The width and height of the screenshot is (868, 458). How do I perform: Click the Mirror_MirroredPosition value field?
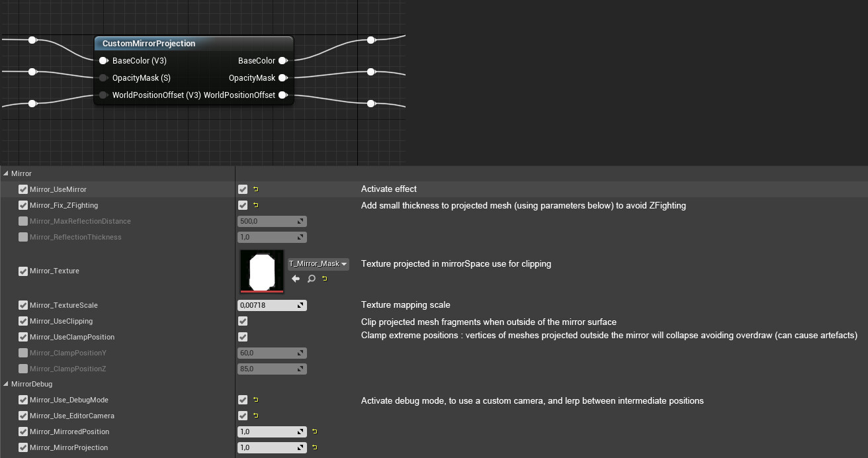point(272,432)
